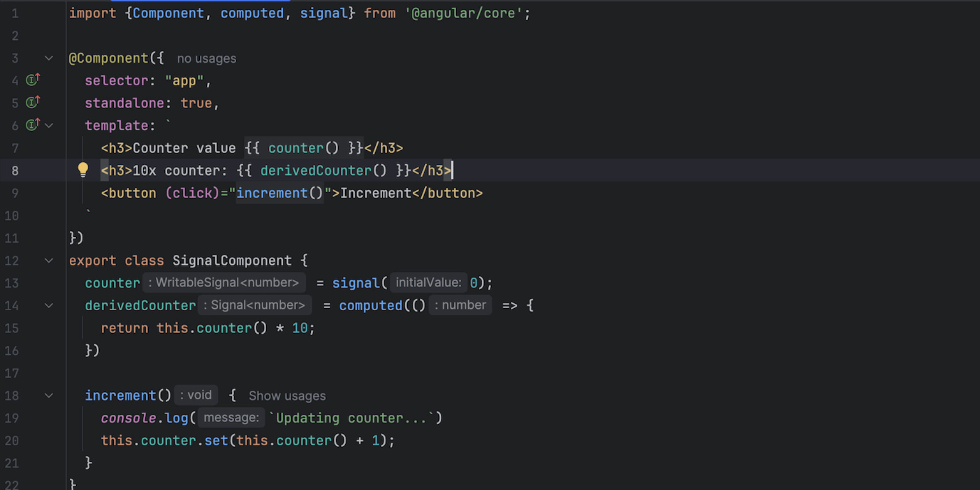Click the `Updating counter...` template string
The height and width of the screenshot is (490, 980).
click(x=351, y=418)
